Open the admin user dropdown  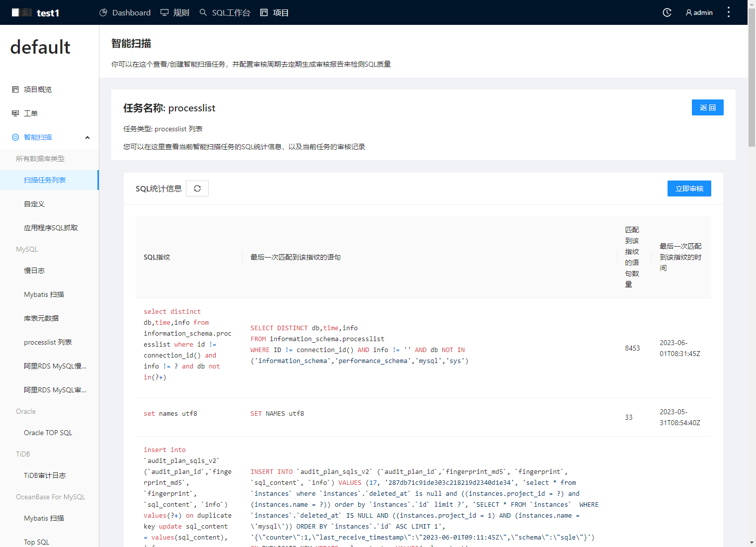coord(699,12)
